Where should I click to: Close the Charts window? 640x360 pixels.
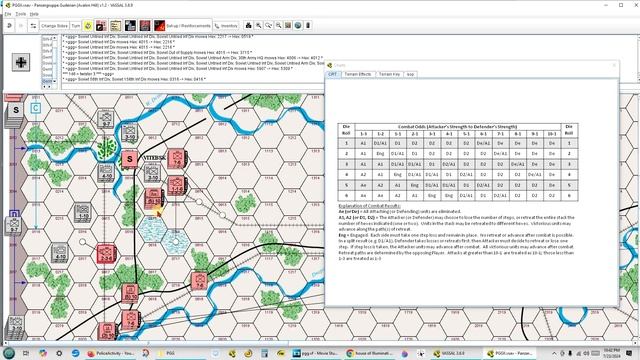point(614,65)
